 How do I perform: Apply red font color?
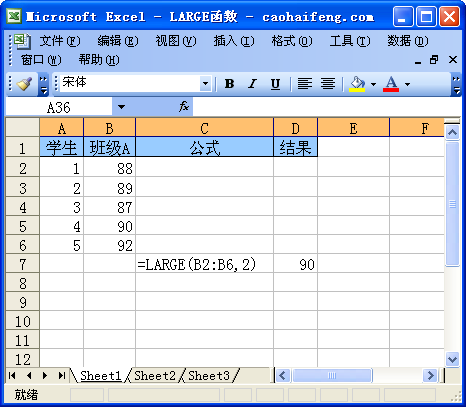pos(391,84)
